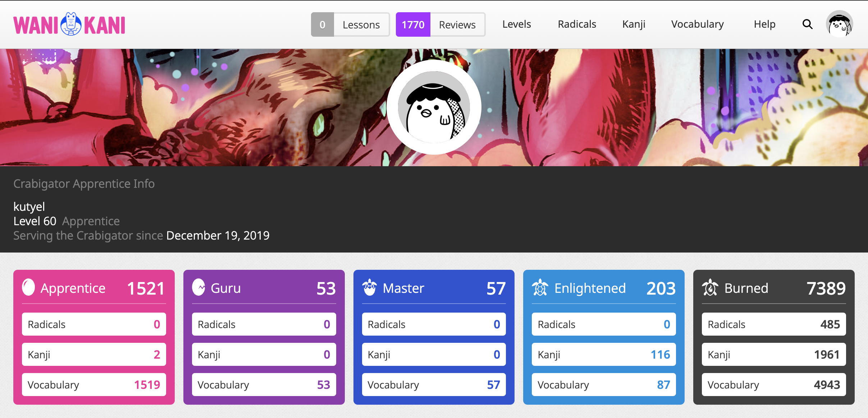Open the Levels dropdown menu

pos(516,24)
